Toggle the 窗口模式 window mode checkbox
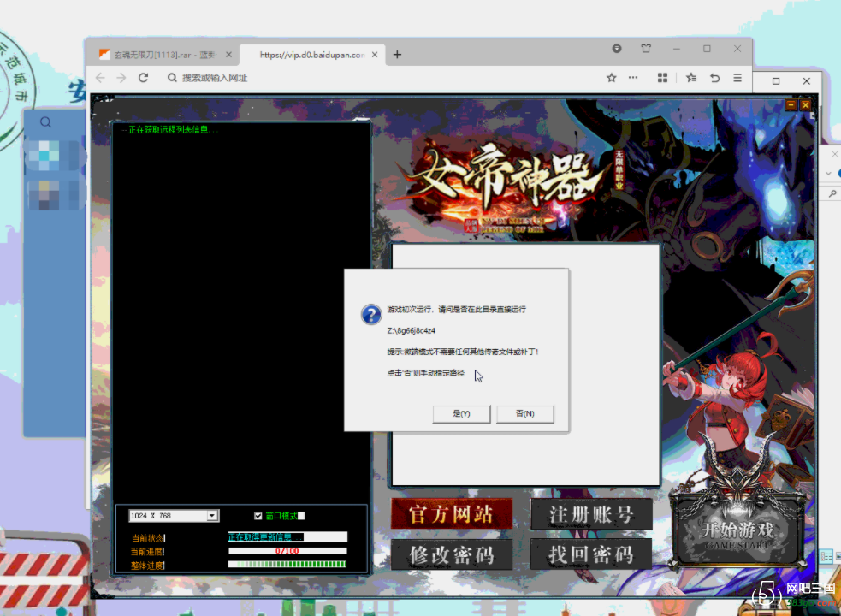This screenshot has width=841, height=616. (258, 516)
